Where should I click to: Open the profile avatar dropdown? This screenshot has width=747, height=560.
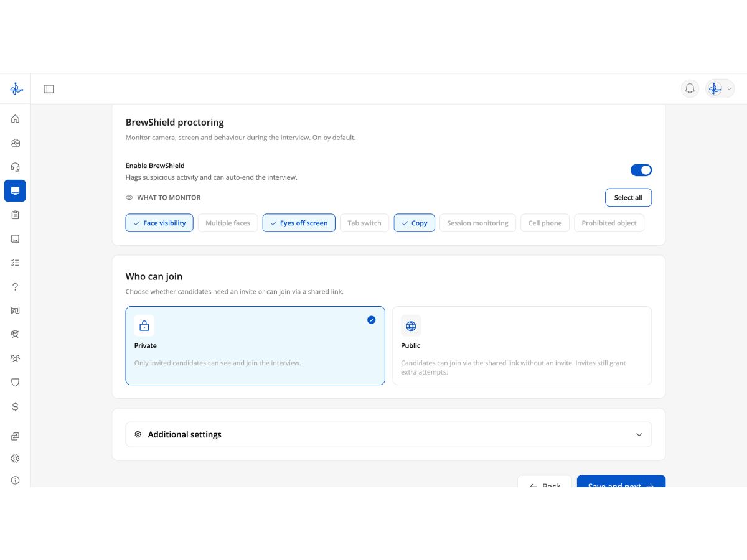click(720, 88)
